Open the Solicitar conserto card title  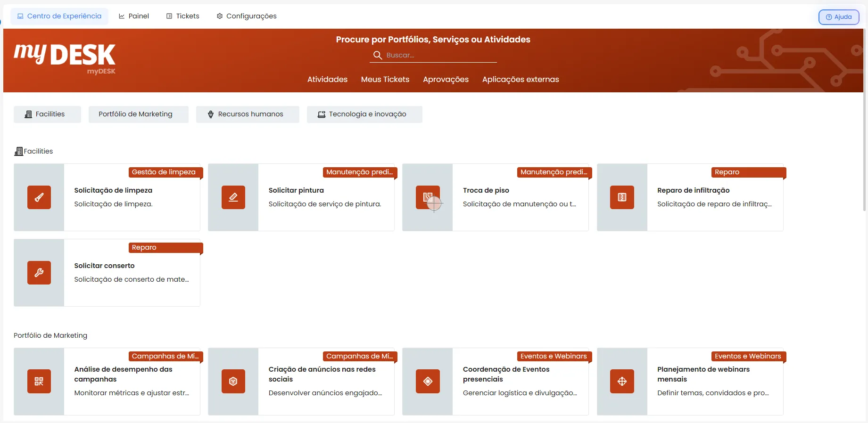pos(104,266)
